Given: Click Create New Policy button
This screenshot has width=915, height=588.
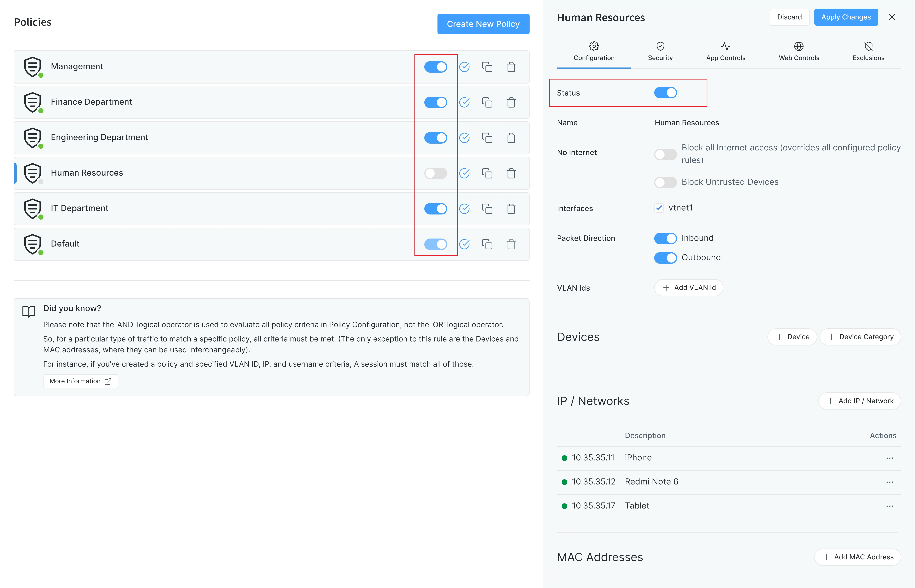Looking at the screenshot, I should point(483,24).
